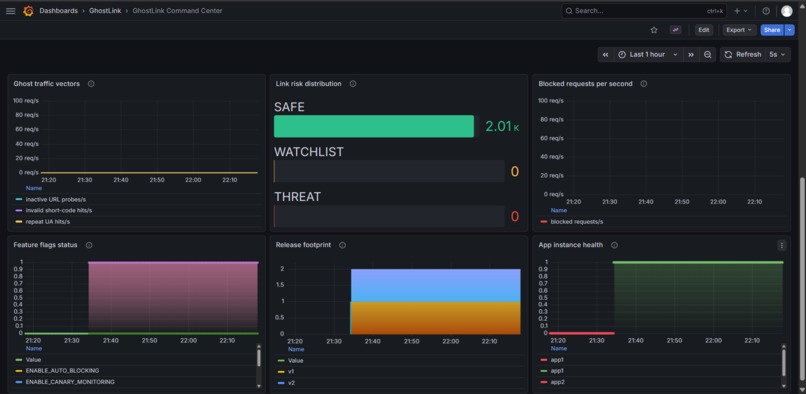806x394 pixels.
Task: Sort Release footprint legend by Name
Action: click(296, 349)
